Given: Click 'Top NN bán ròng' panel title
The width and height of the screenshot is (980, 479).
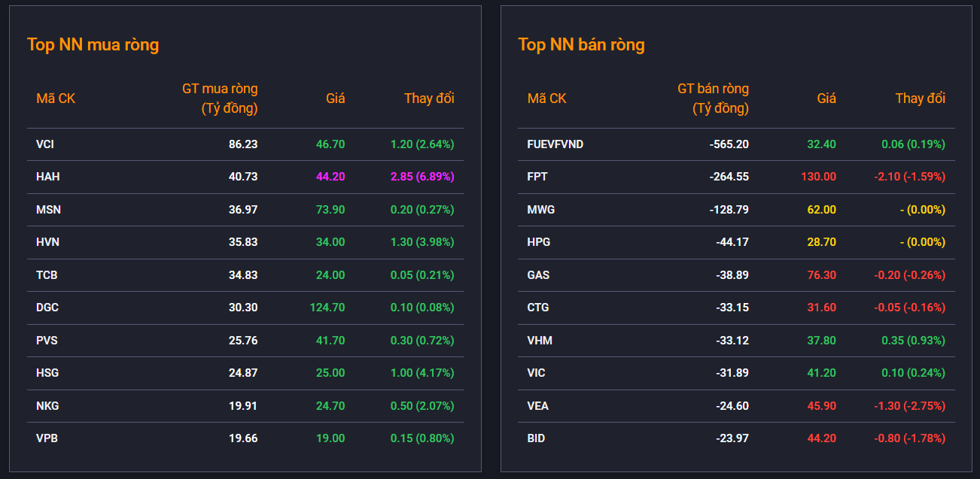Looking at the screenshot, I should click(x=581, y=44).
